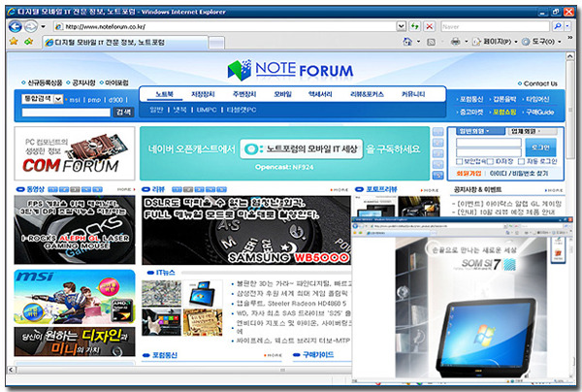The width and height of the screenshot is (582, 392).
Task: Open the 공지사항 top link
Action: [x=81, y=82]
